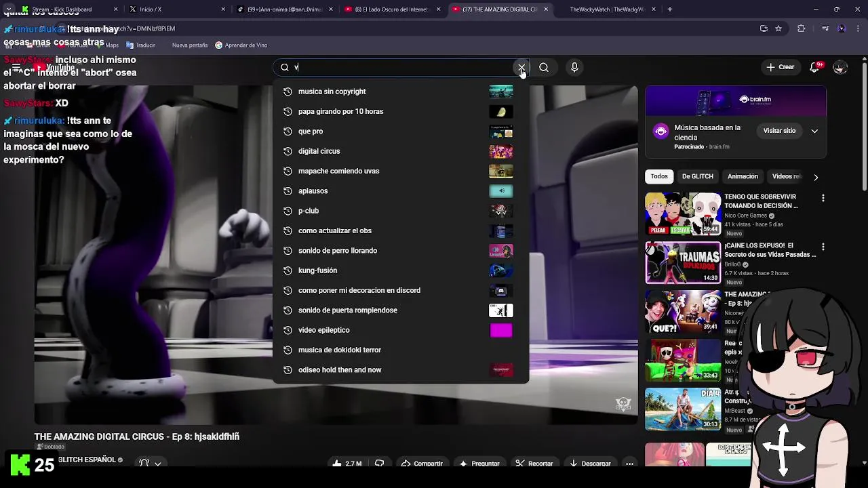This screenshot has width=868, height=488.
Task: Dislike the video
Action: click(380, 464)
